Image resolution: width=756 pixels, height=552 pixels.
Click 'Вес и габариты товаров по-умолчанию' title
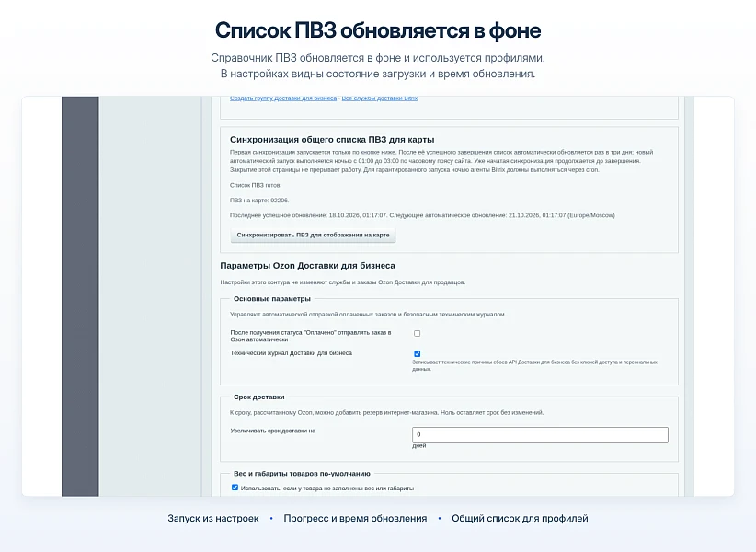pos(302,474)
